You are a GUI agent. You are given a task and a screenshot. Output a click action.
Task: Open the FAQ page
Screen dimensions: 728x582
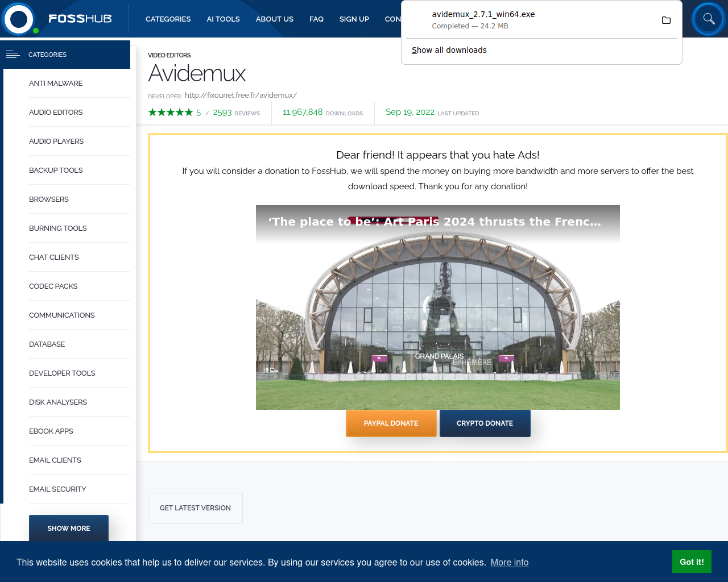pyautogui.click(x=316, y=19)
